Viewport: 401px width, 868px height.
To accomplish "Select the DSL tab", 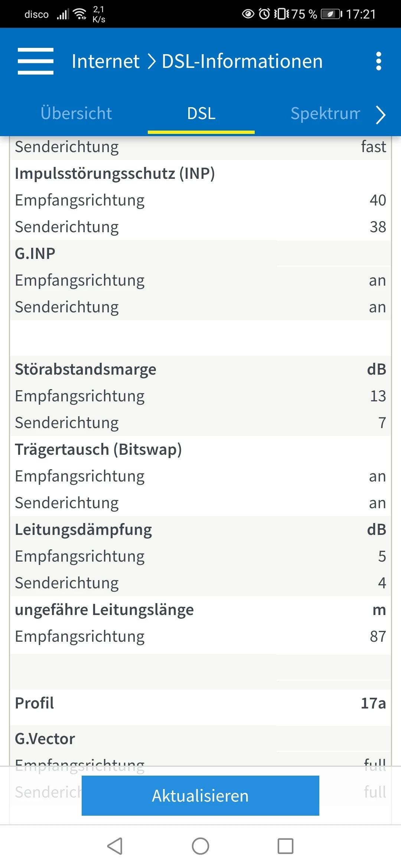I will pyautogui.click(x=201, y=114).
